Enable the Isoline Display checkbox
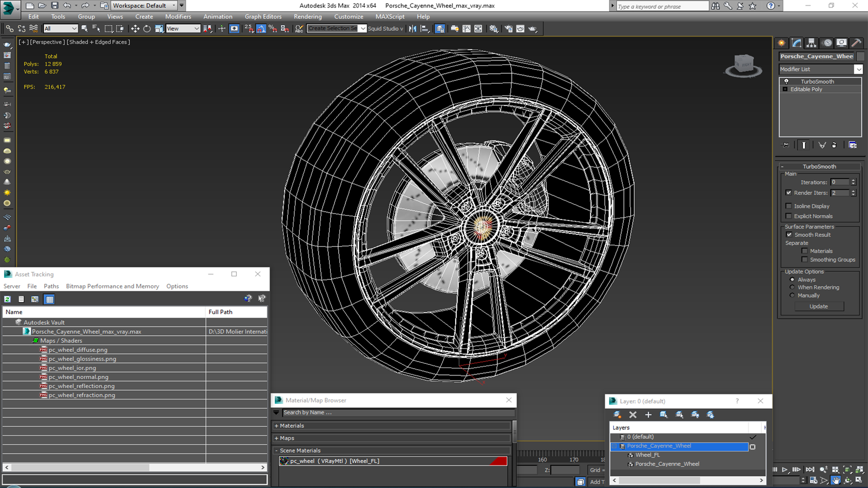868x488 pixels. coord(789,206)
